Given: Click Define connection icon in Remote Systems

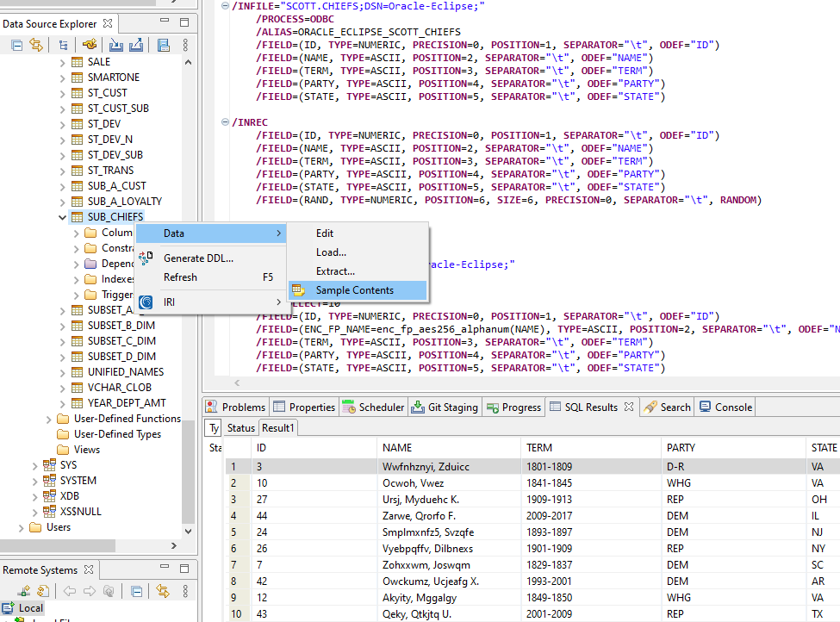Looking at the screenshot, I should (x=25, y=591).
